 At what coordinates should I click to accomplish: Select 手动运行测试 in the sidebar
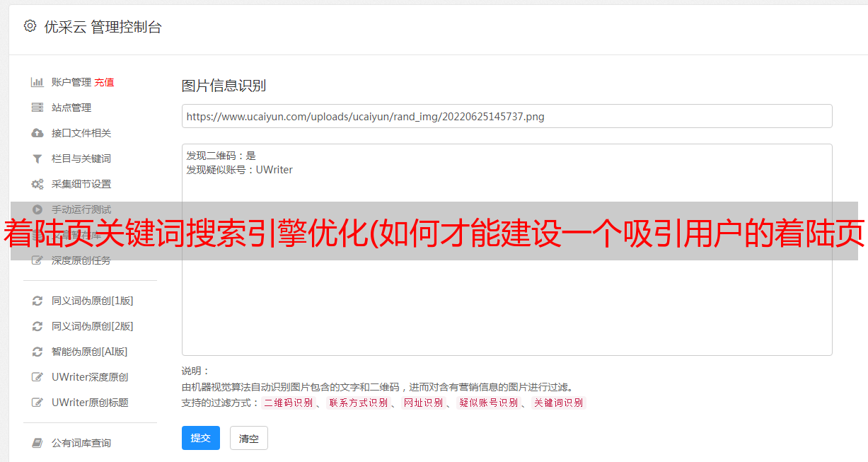(81, 209)
